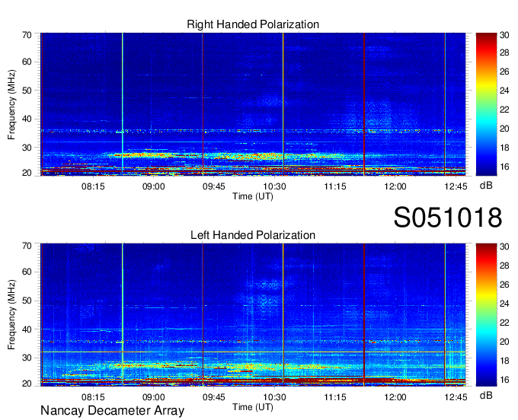Click 20 dB tick on Right Handed color bar
Viewport: 518px width, 420px height.
[504, 129]
